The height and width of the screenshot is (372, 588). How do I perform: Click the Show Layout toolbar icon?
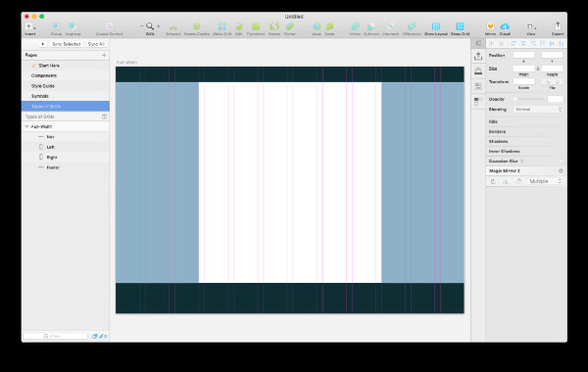click(436, 26)
